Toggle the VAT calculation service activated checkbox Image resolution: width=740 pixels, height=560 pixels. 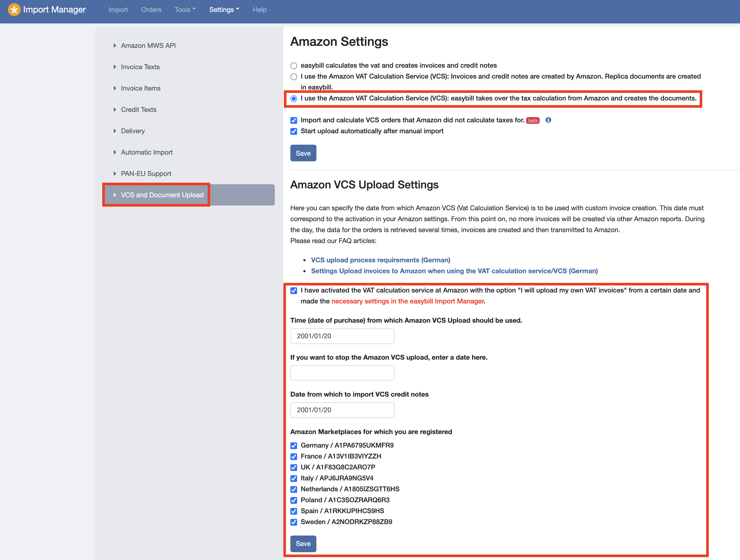point(294,290)
